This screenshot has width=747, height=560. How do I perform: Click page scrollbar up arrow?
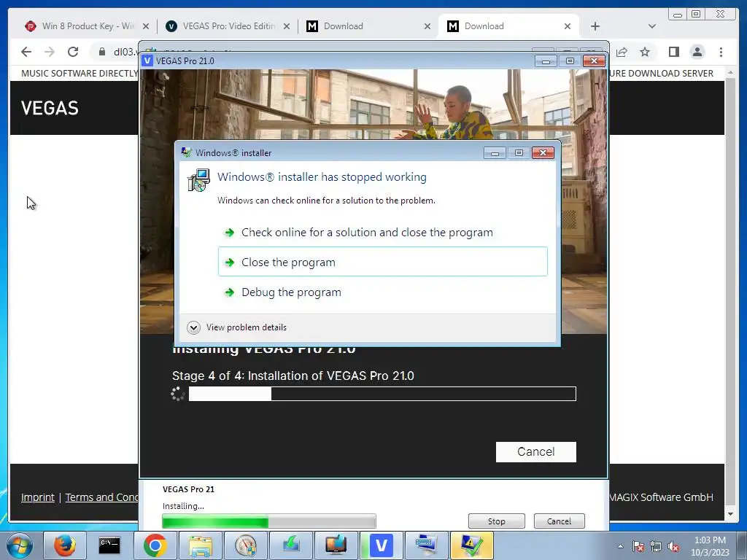tap(730, 72)
